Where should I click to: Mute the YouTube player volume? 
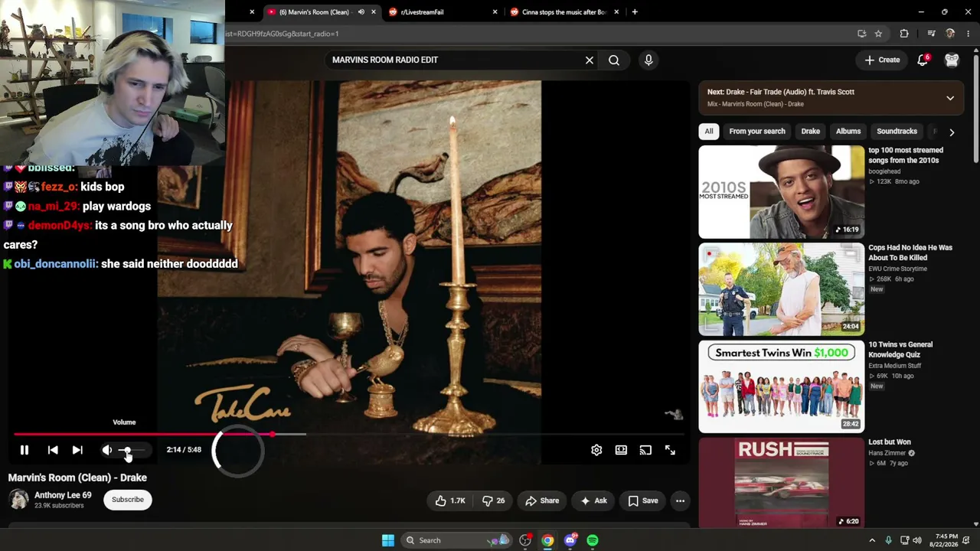coord(107,450)
